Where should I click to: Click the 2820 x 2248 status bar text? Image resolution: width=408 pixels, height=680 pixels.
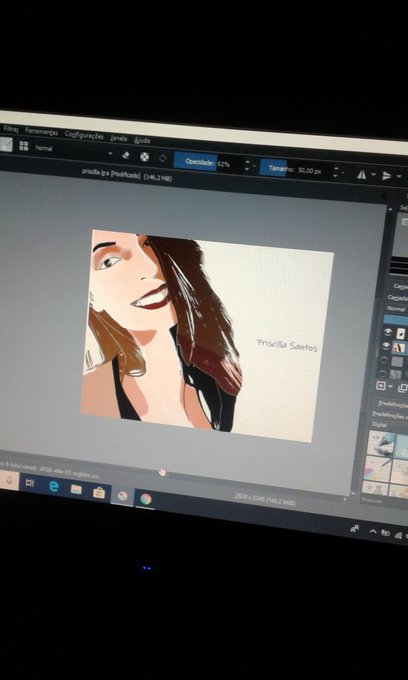(265, 500)
